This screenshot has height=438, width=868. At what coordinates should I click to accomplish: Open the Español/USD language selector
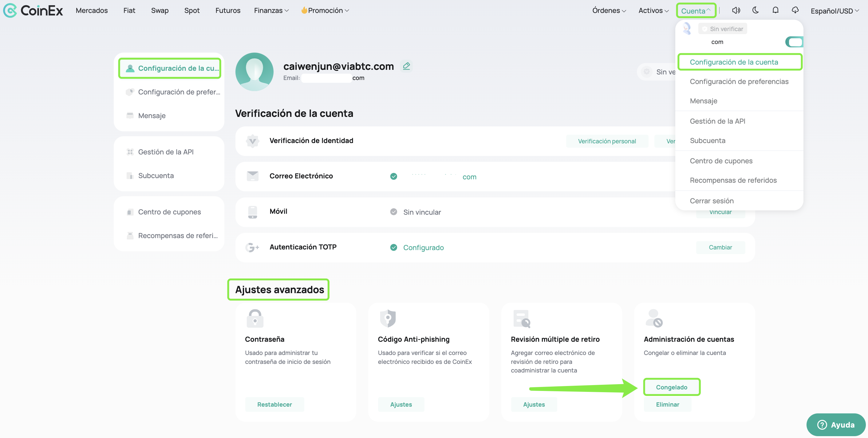tap(834, 11)
